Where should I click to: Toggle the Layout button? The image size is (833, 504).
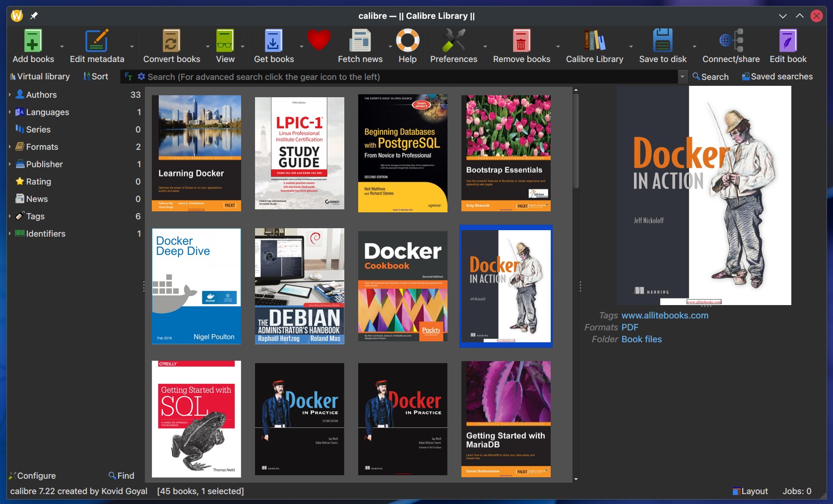coord(750,491)
